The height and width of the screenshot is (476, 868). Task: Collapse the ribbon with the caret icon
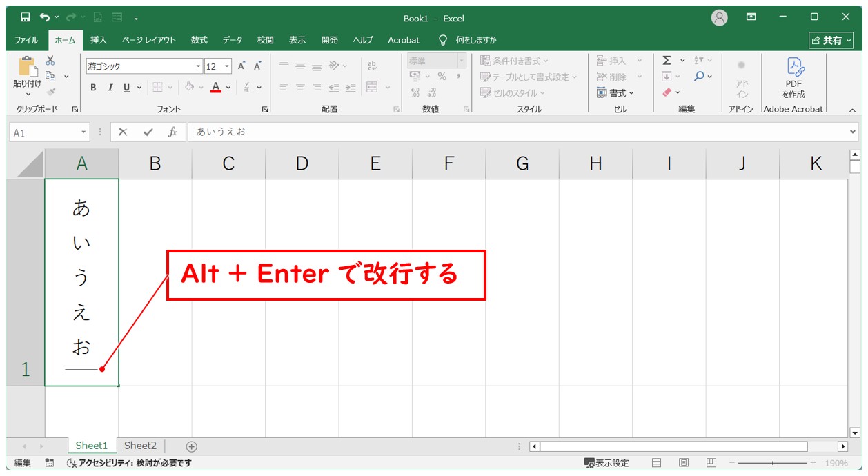(851, 110)
